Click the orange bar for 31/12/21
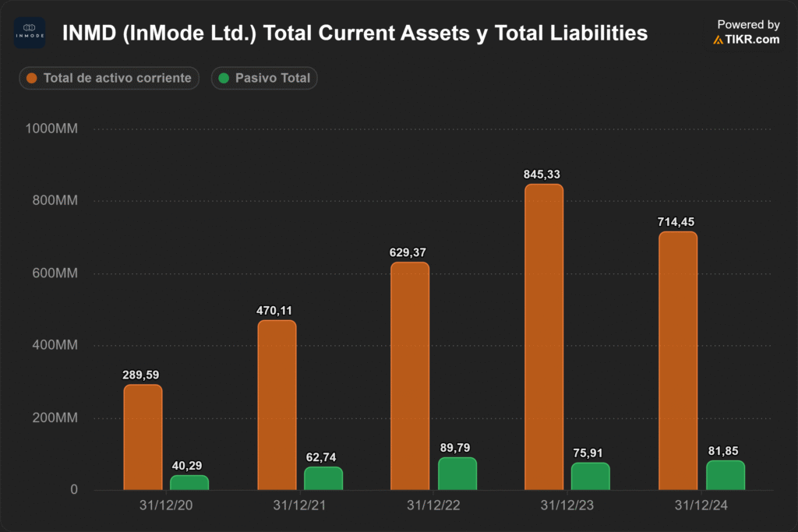 [277, 405]
